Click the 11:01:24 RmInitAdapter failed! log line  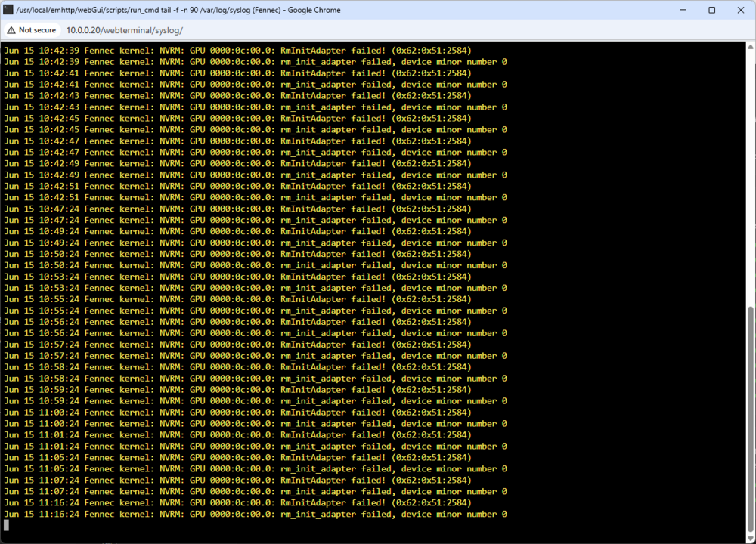tap(237, 435)
